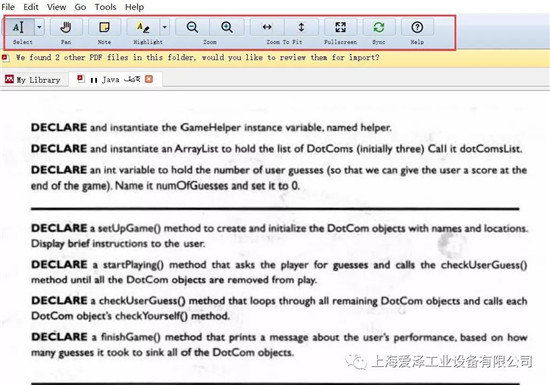
Task: Zoom in with the plus magnifier
Action: click(x=227, y=27)
